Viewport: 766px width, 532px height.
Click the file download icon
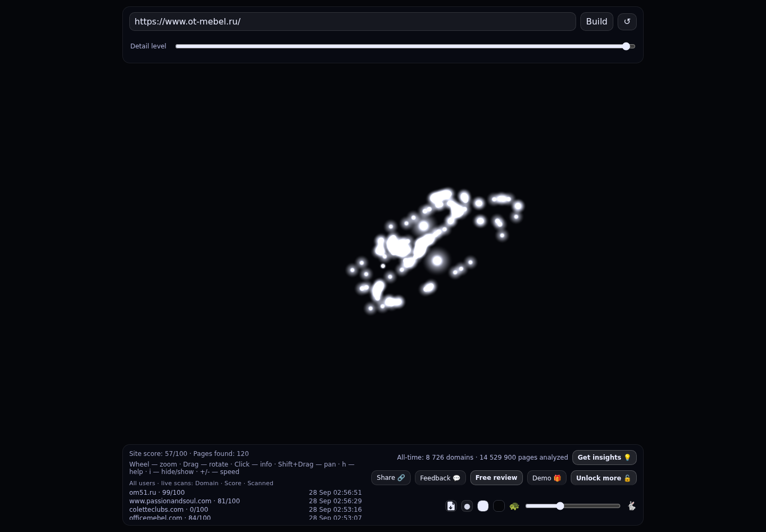pos(451,506)
